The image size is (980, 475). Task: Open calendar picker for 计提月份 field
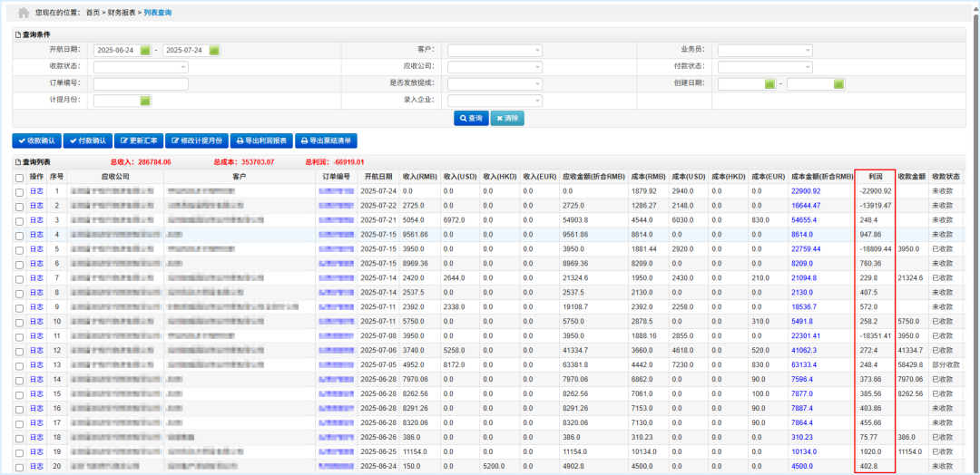click(145, 101)
